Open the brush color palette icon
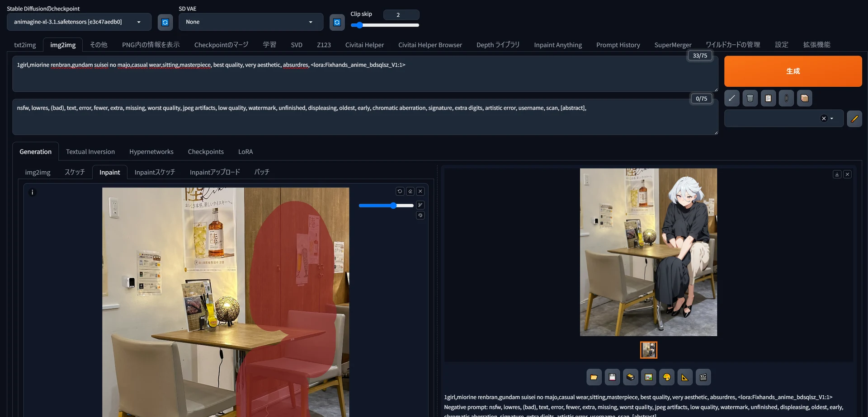This screenshot has height=417, width=868. tap(420, 216)
